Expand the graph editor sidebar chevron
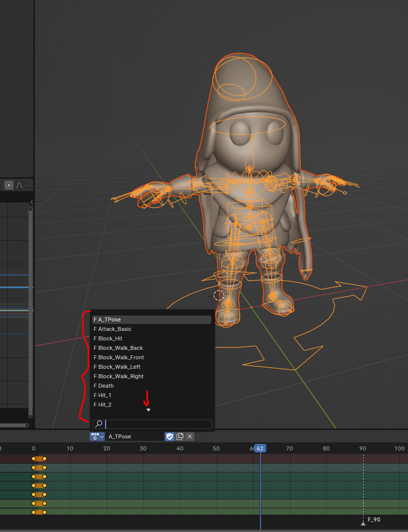The image size is (408, 532). coord(31,202)
